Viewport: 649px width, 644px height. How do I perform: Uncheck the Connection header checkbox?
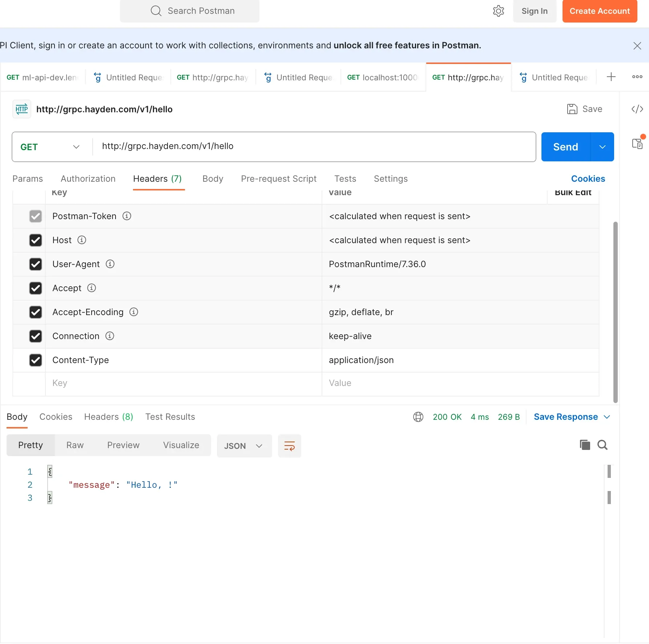click(36, 336)
